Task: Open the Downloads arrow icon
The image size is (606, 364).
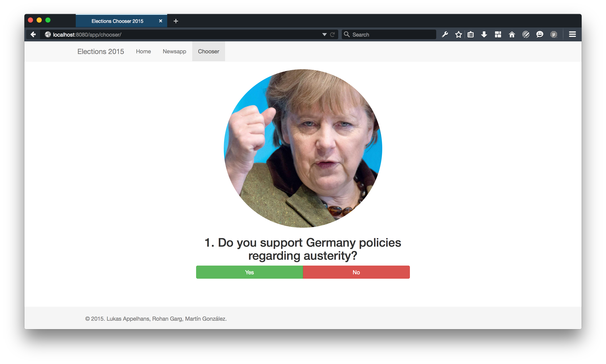Action: click(484, 35)
